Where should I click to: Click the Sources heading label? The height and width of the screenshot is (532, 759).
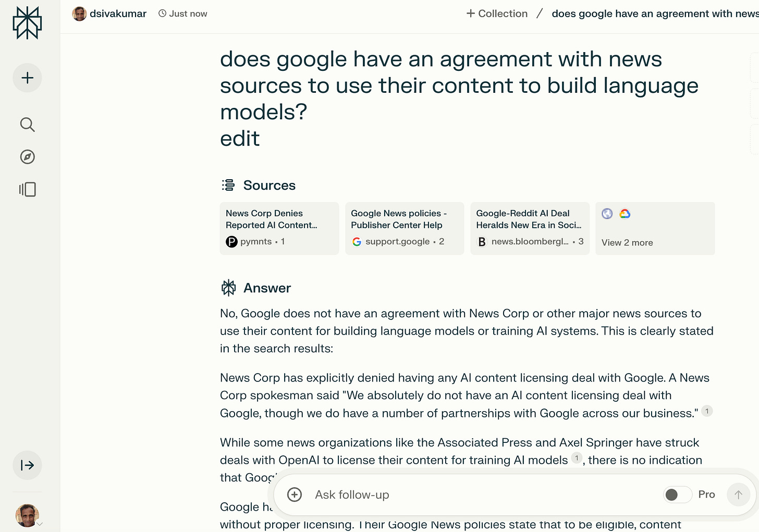point(270,185)
